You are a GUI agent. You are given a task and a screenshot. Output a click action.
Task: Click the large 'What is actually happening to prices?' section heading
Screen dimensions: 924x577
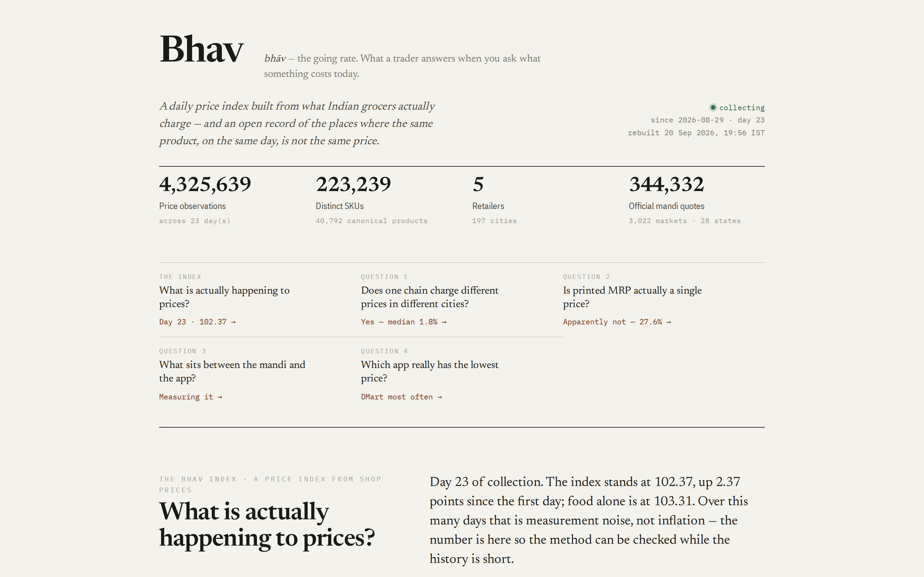coord(267,524)
